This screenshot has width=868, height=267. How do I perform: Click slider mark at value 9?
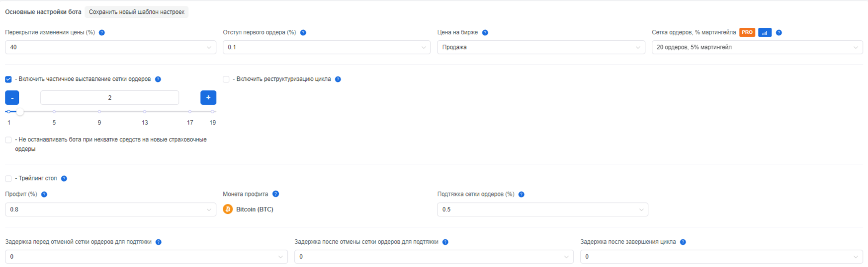tap(99, 112)
